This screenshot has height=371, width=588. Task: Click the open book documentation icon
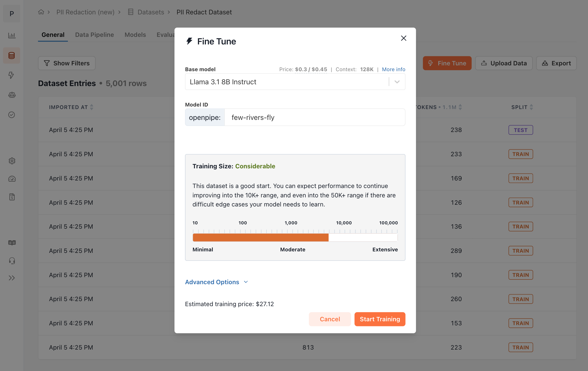coord(12,243)
